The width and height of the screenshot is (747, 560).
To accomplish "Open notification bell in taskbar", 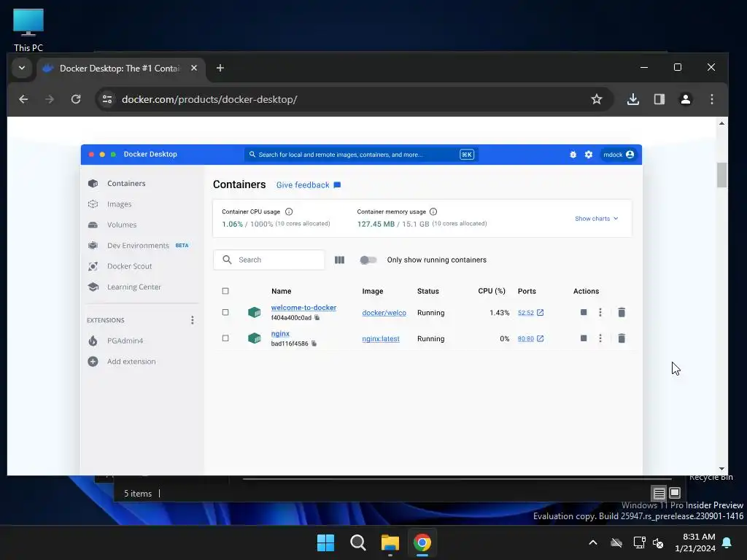I will pos(727,542).
